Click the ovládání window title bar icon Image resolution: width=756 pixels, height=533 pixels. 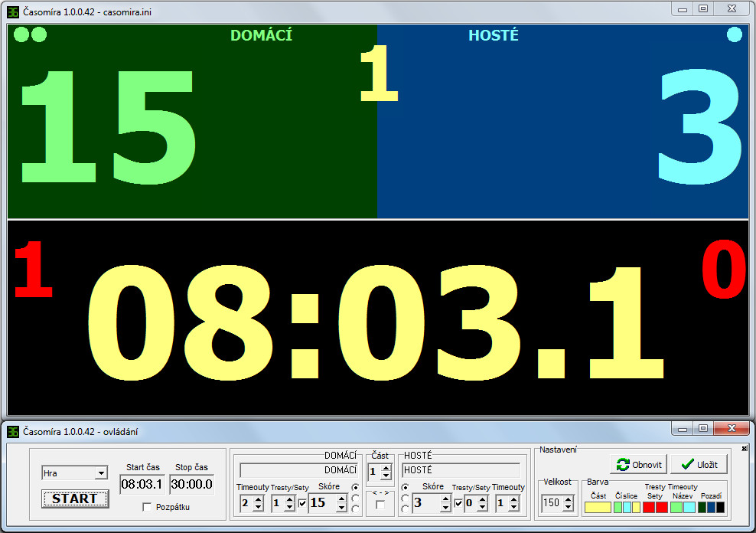tap(13, 431)
